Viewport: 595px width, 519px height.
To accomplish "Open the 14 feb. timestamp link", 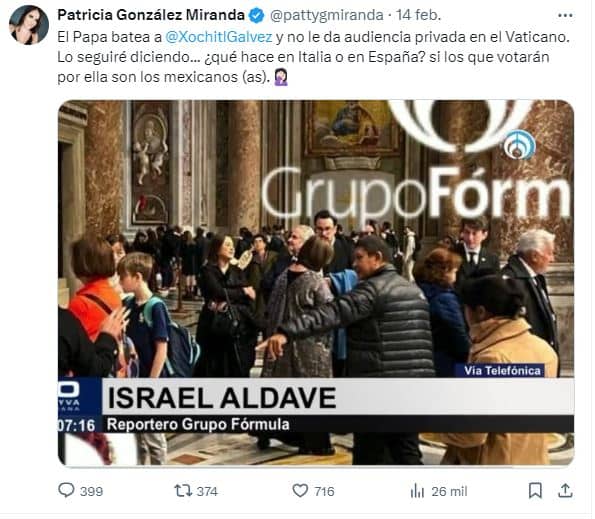I will pyautogui.click(x=418, y=15).
